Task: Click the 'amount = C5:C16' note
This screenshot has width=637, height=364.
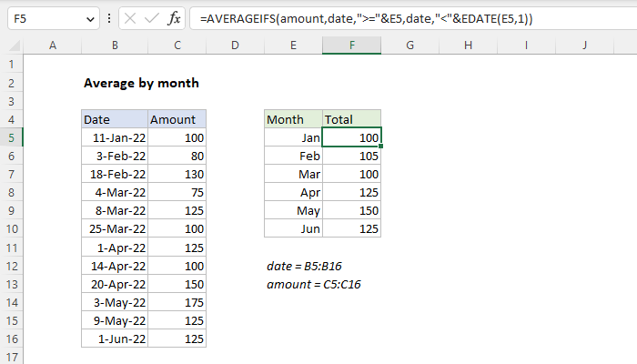Action: tap(314, 284)
